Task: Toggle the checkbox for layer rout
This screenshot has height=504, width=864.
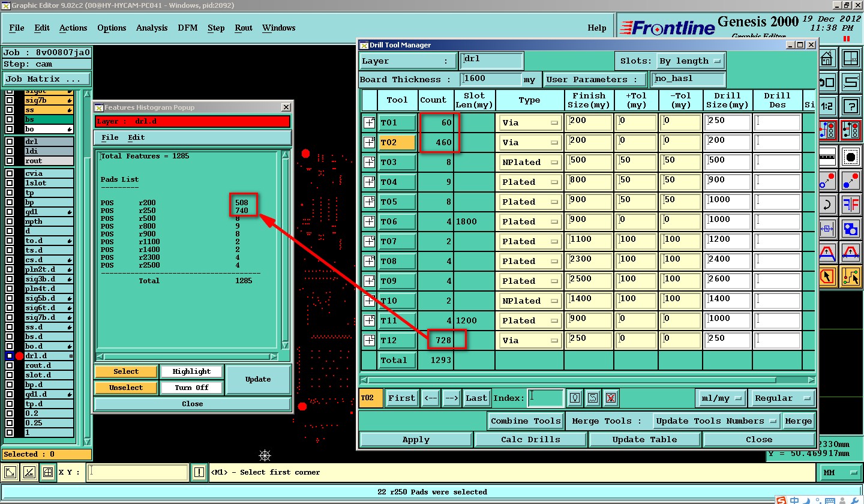Action: coord(10,161)
